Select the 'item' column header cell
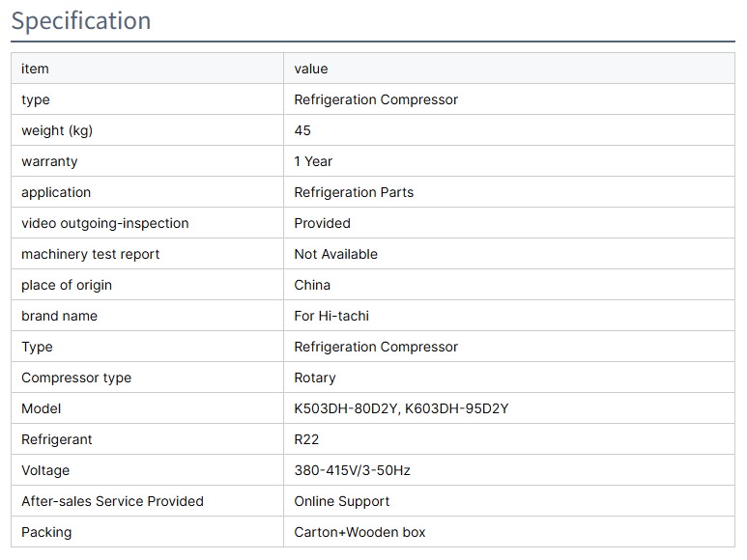 35,69
